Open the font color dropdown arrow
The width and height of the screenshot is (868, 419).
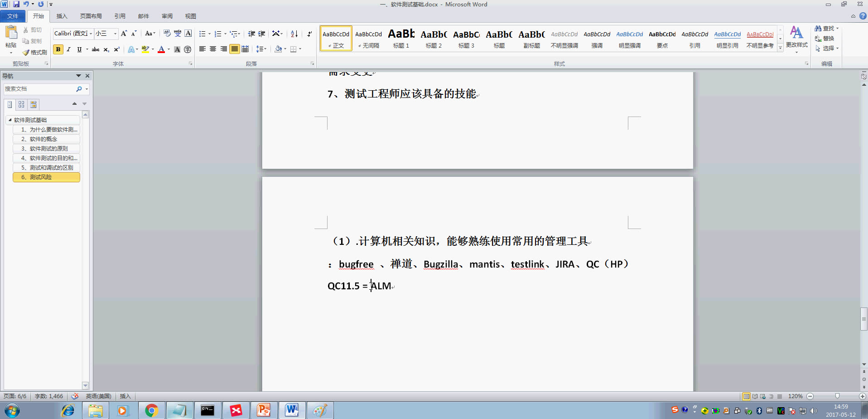point(169,49)
